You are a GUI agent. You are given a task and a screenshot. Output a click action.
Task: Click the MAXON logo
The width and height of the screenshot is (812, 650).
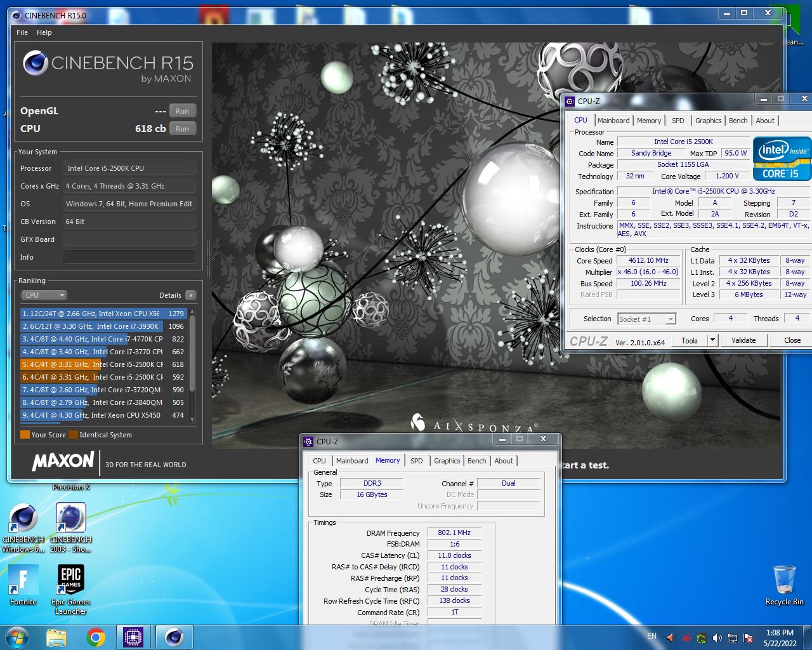coord(63,461)
